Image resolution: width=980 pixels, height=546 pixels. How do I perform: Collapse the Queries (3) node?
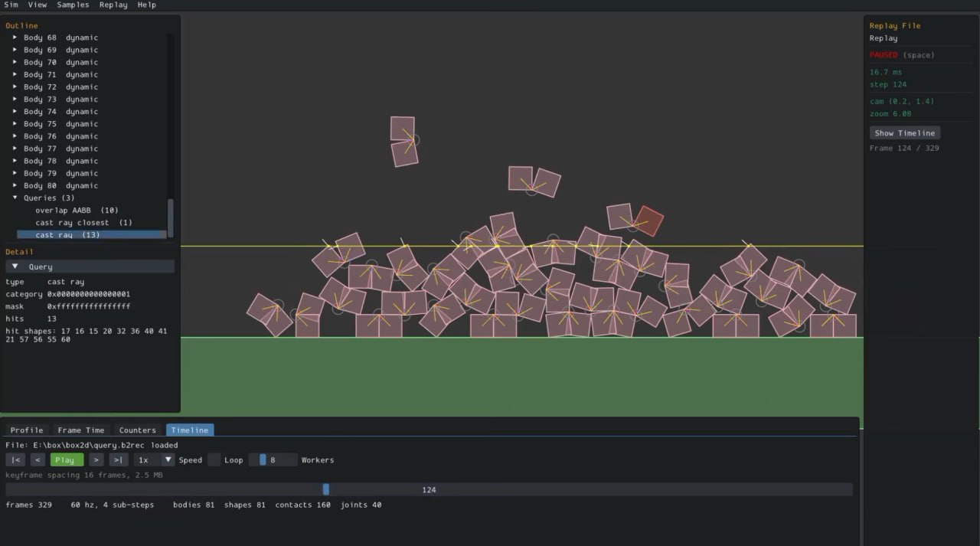(x=15, y=198)
